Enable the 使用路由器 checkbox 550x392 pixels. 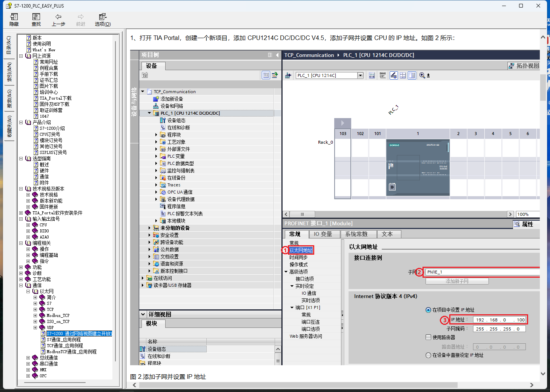428,337
